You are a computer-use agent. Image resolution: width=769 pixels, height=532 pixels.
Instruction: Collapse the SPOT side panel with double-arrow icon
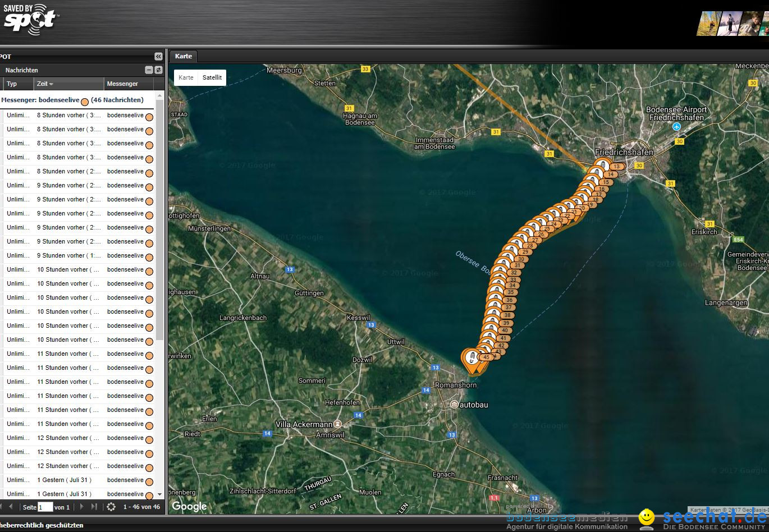click(x=158, y=57)
